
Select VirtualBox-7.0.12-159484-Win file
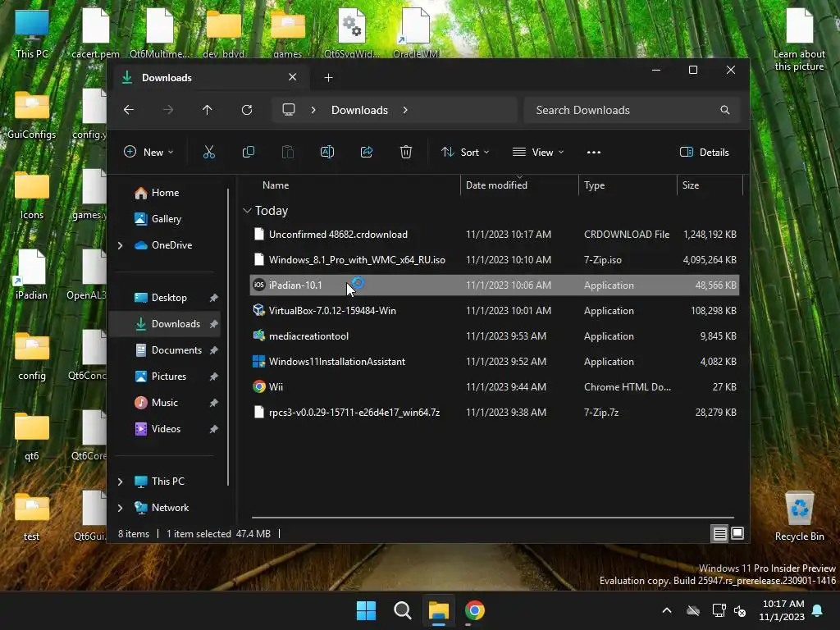coord(495,311)
